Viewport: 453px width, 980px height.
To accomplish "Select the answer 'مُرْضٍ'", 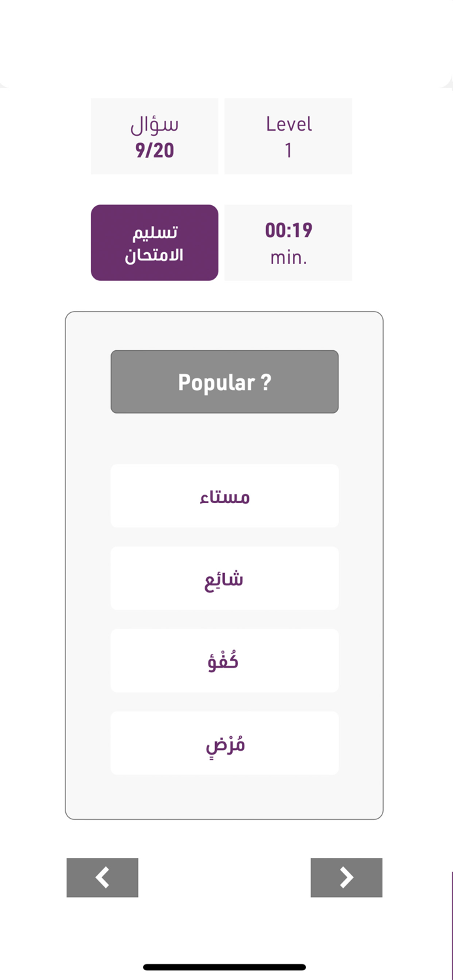I will point(224,743).
